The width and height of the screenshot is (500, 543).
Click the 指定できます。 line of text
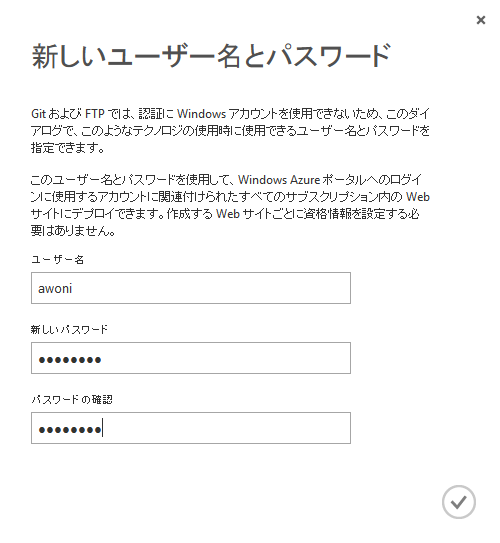(x=68, y=148)
